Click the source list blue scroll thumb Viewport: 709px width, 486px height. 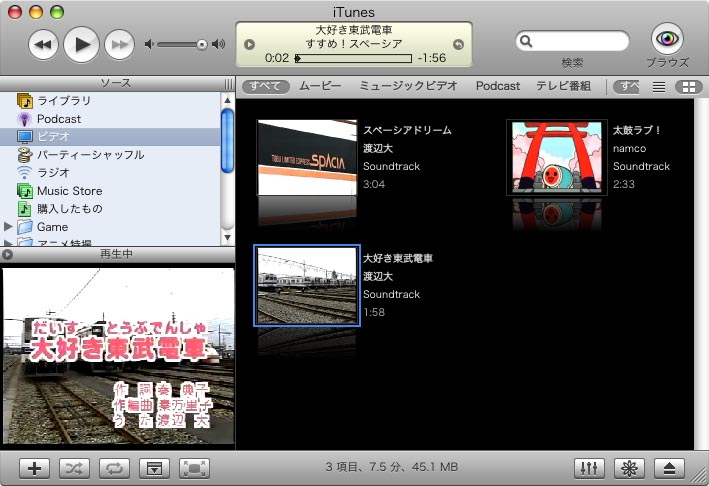coord(227,141)
